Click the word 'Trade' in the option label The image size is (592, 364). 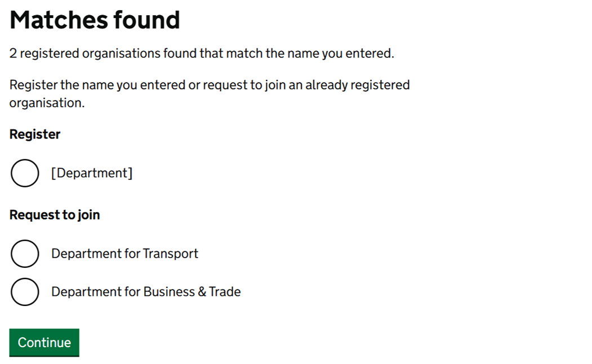pos(225,292)
